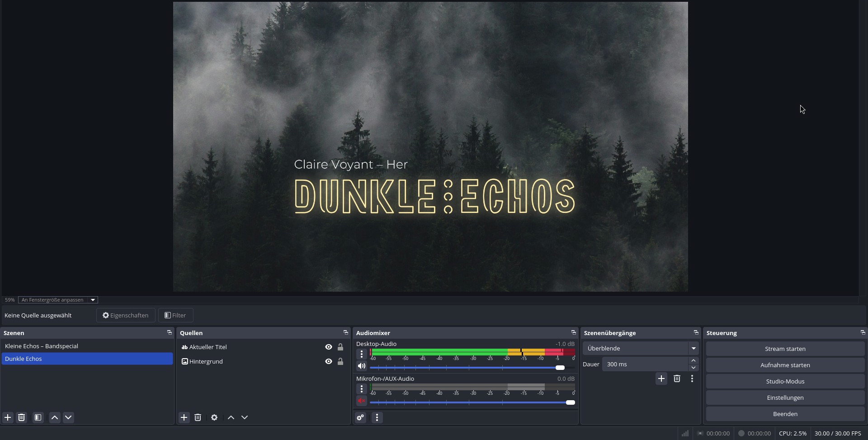The height and width of the screenshot is (440, 868).
Task: Click CPU: 2.5% in status bar
Action: (793, 433)
